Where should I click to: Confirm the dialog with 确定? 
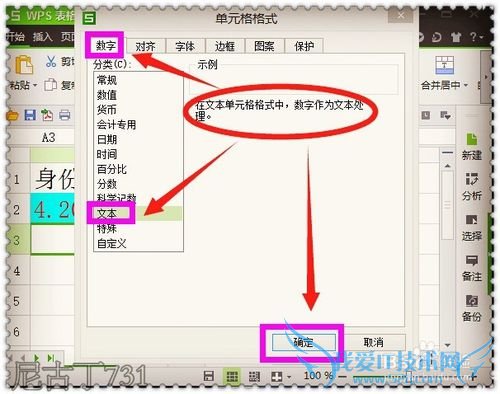pos(304,342)
